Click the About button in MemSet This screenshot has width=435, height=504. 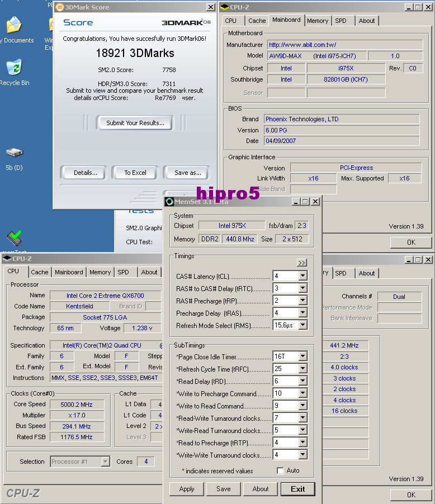[261, 489]
